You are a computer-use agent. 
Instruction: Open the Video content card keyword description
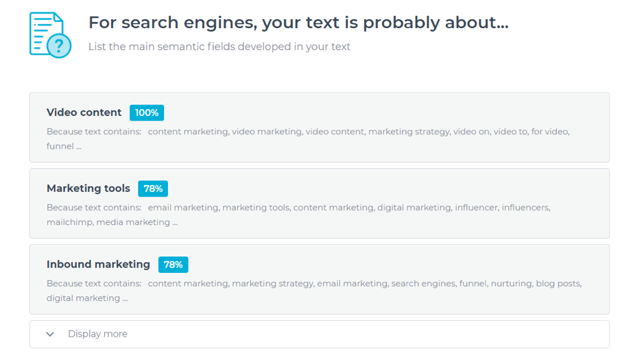tap(308, 138)
